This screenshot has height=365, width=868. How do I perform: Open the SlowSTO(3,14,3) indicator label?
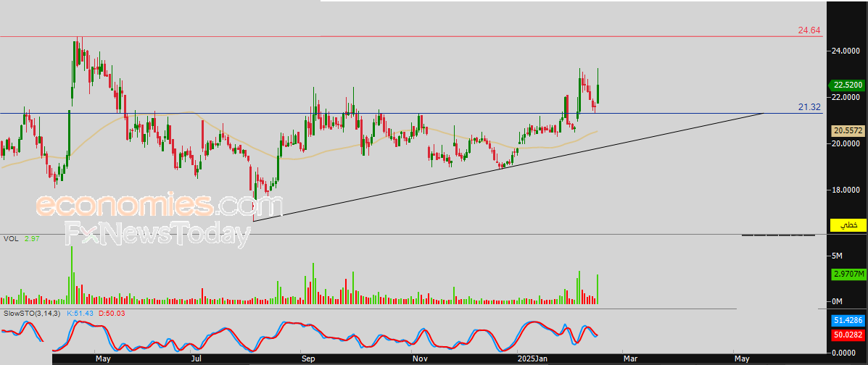pos(32,314)
